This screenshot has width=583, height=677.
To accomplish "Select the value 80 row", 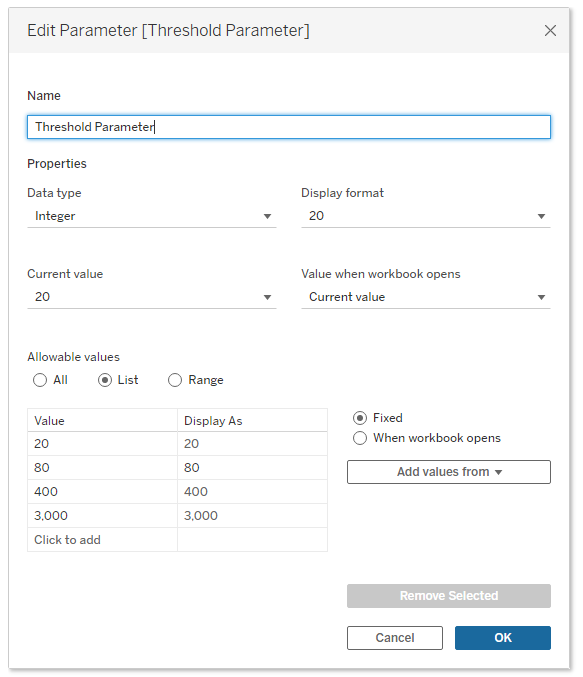I will point(177,468).
